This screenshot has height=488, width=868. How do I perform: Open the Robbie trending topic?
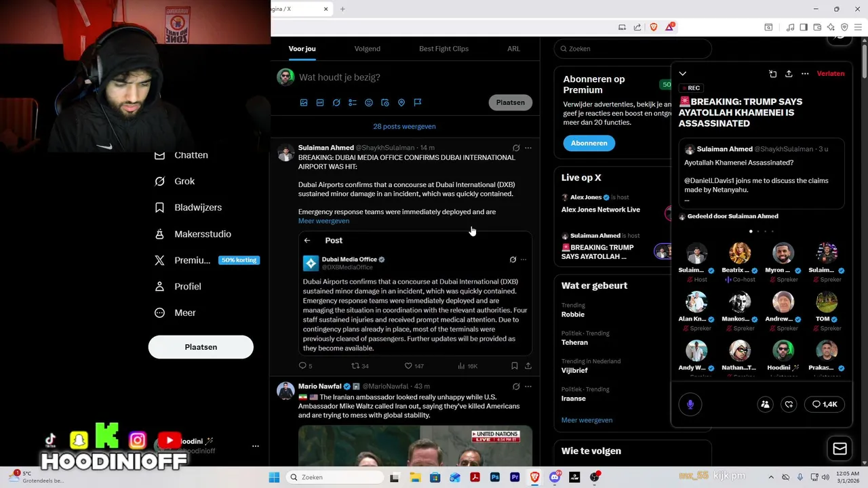573,314
